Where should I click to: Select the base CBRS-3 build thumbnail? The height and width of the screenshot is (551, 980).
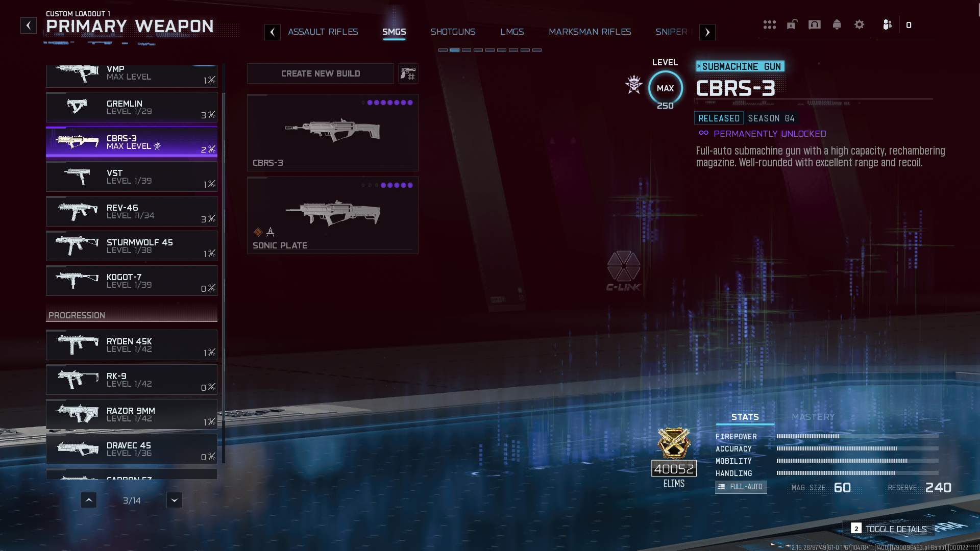(333, 133)
